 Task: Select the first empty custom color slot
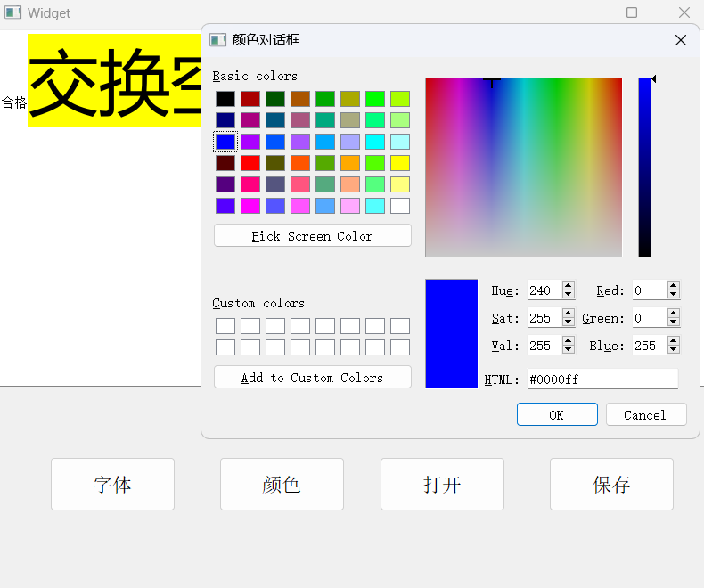tap(225, 326)
